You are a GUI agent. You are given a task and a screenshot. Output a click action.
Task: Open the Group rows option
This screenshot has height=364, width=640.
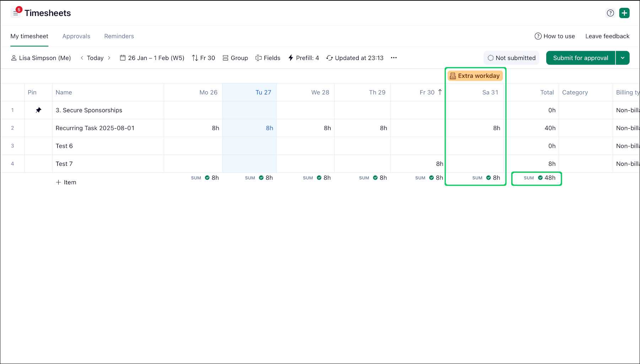[235, 58]
